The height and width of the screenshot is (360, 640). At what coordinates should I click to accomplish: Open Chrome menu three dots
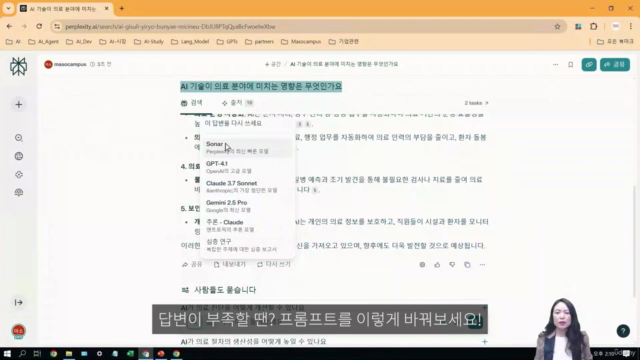[x=631, y=27]
